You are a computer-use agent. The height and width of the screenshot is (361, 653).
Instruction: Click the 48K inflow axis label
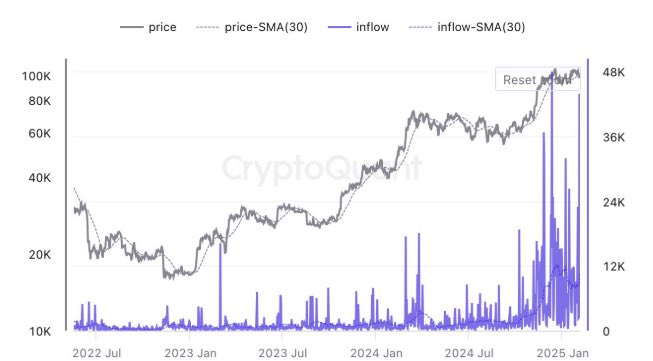[613, 72]
